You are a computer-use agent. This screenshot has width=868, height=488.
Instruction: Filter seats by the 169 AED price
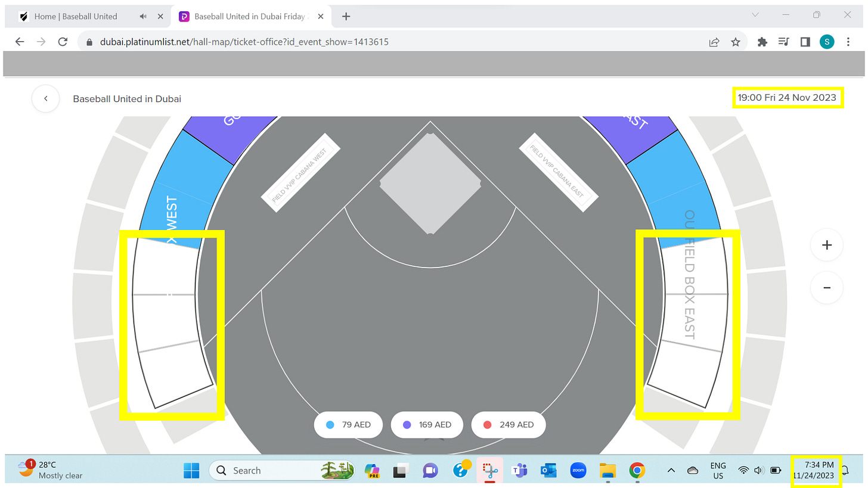point(427,425)
